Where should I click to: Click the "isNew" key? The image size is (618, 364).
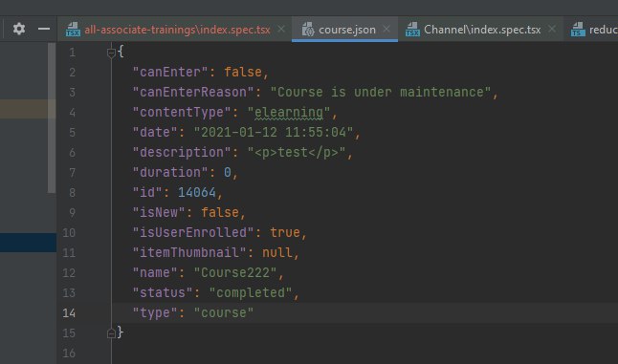[x=159, y=212]
